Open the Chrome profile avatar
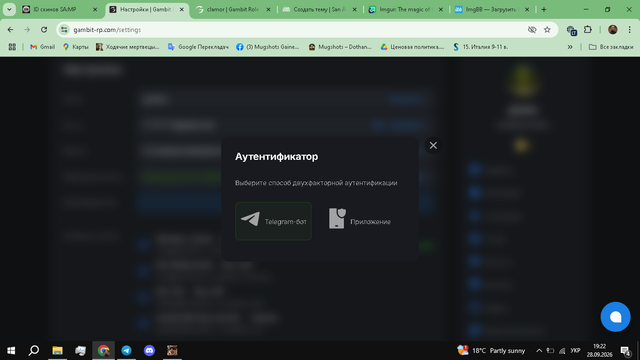This screenshot has width=640, height=360. [x=612, y=30]
